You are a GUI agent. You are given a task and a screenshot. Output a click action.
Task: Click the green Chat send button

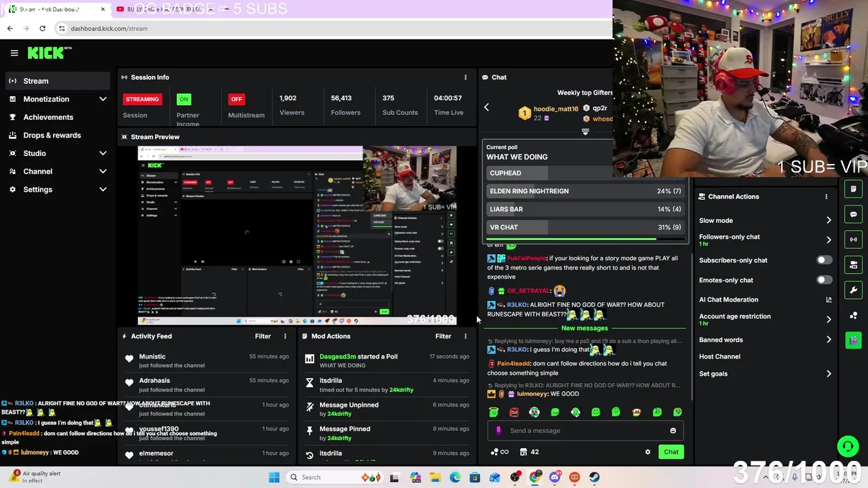pos(671,452)
